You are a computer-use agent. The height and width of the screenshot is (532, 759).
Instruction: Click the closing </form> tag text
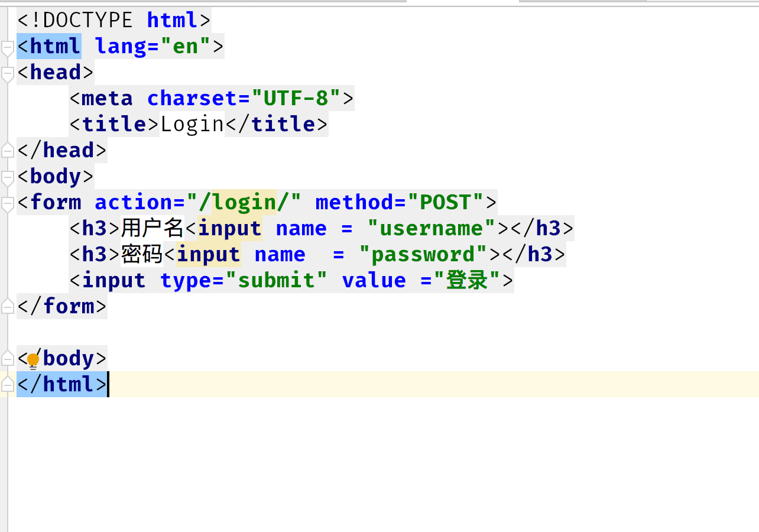click(62, 306)
